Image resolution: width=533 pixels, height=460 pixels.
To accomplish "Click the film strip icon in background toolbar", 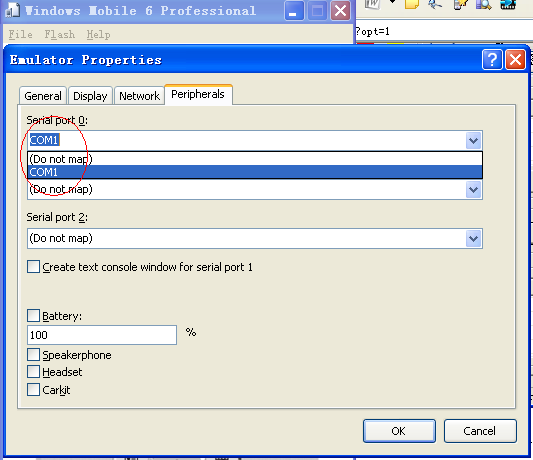I will click(508, 4).
